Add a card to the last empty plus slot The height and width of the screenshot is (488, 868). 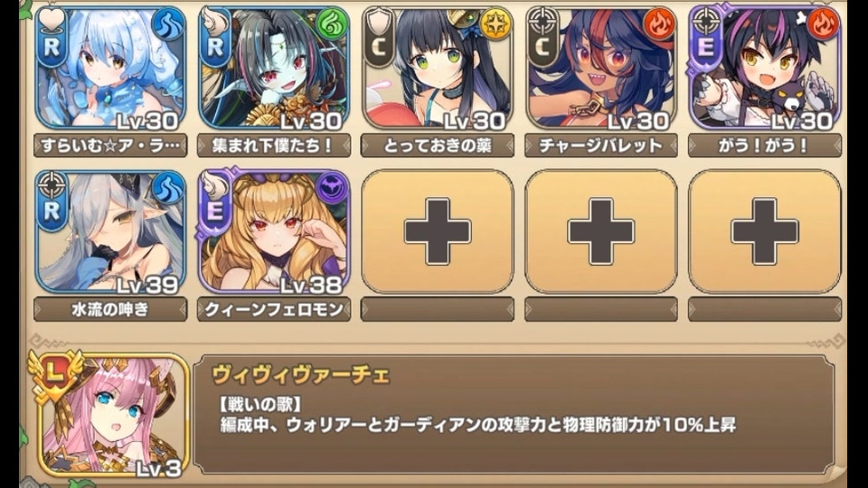(765, 231)
